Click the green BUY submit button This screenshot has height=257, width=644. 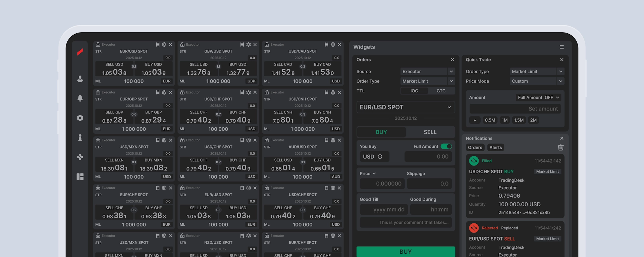click(x=406, y=252)
